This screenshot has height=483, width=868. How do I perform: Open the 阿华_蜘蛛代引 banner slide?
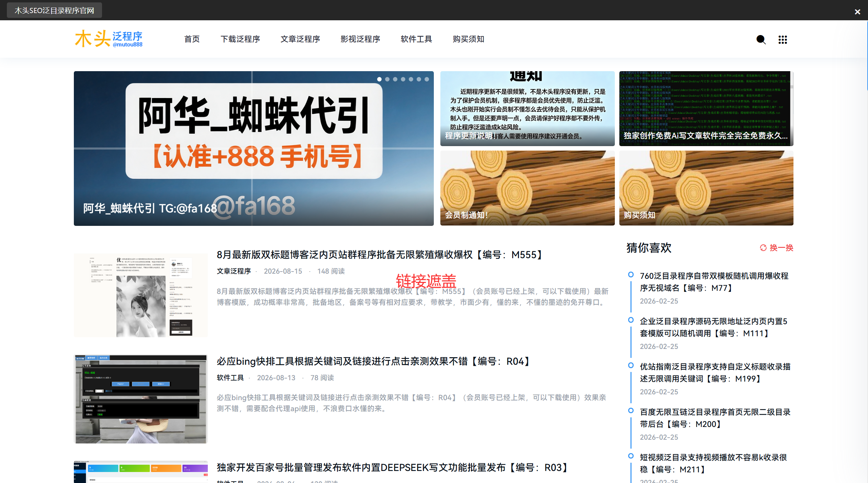(253, 148)
